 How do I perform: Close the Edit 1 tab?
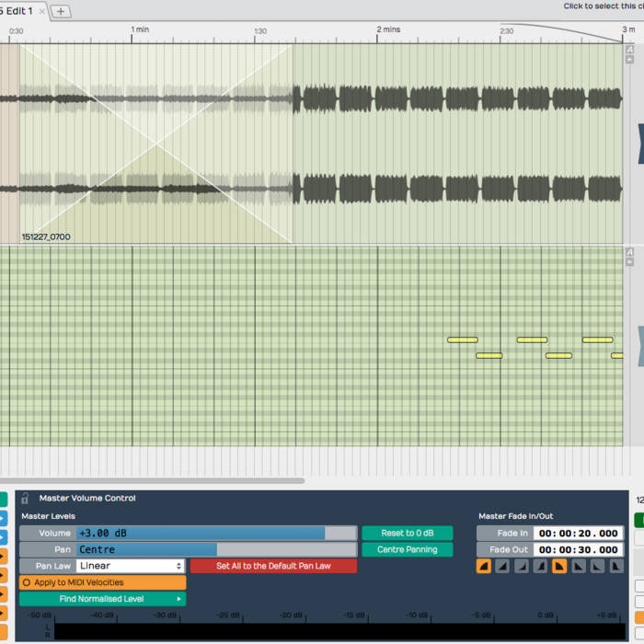pyautogui.click(x=42, y=11)
